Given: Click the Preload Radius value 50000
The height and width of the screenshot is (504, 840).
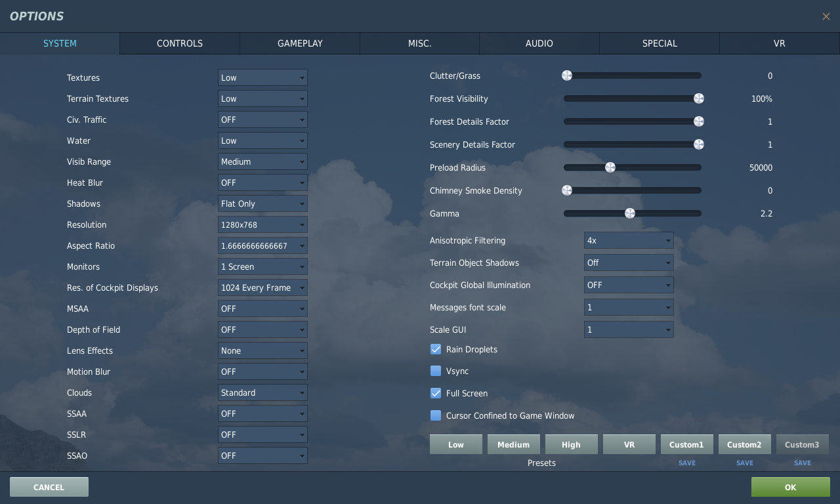Looking at the screenshot, I should 761,167.
